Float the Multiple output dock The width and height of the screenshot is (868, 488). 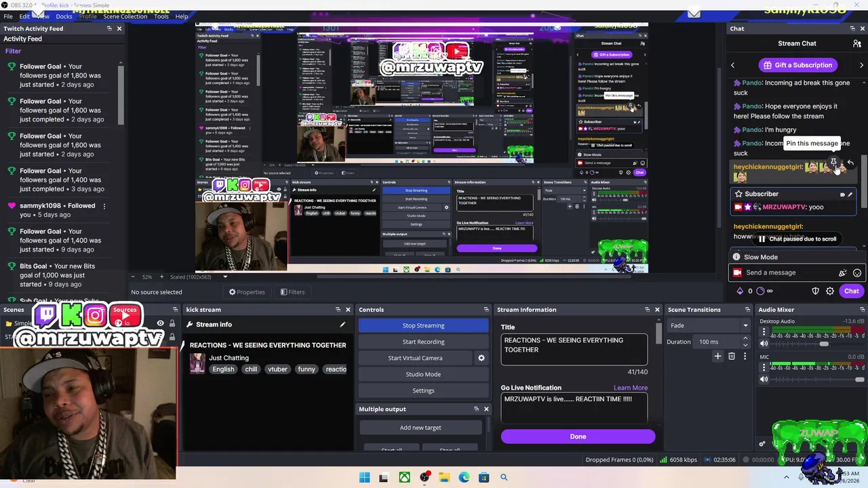tap(476, 409)
